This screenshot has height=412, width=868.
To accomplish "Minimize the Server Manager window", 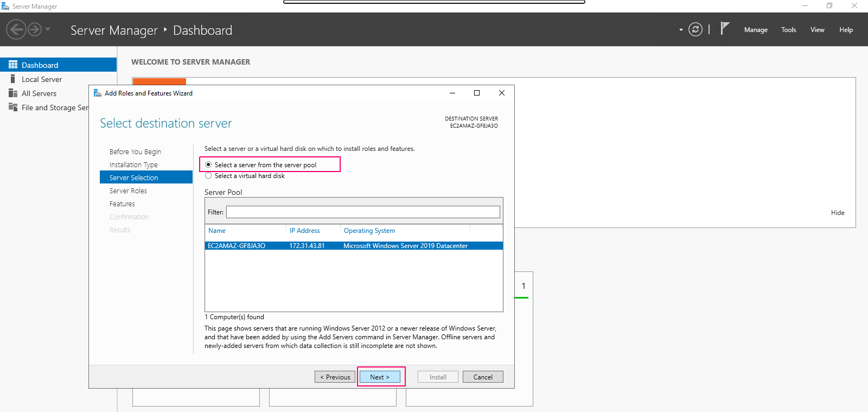I will tap(805, 5).
